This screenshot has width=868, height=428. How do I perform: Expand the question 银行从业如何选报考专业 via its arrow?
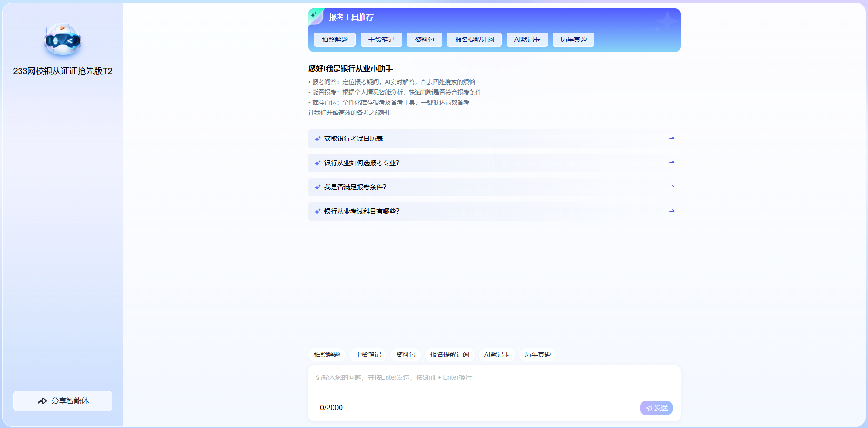pos(672,162)
